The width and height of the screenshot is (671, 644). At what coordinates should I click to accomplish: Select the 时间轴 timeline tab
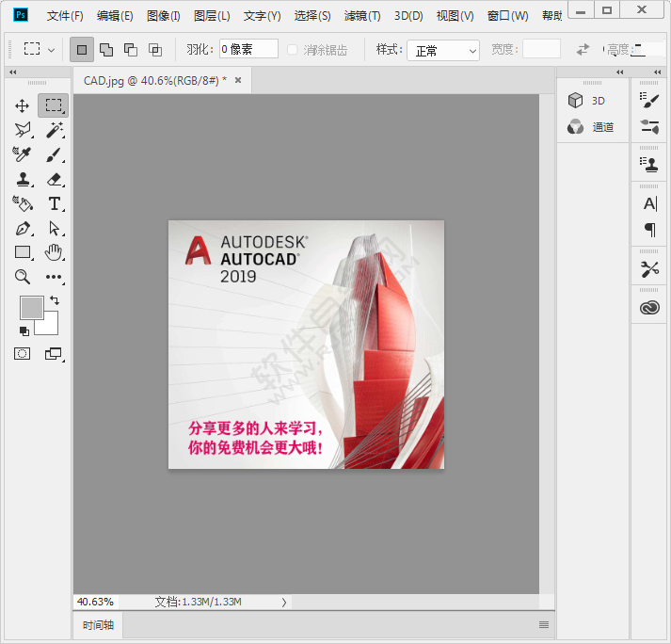[98, 625]
